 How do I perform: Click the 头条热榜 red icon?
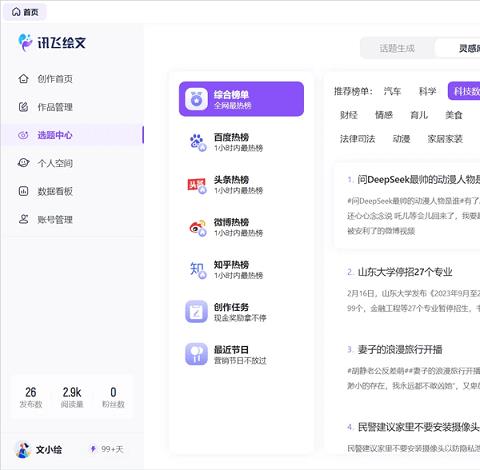197,185
